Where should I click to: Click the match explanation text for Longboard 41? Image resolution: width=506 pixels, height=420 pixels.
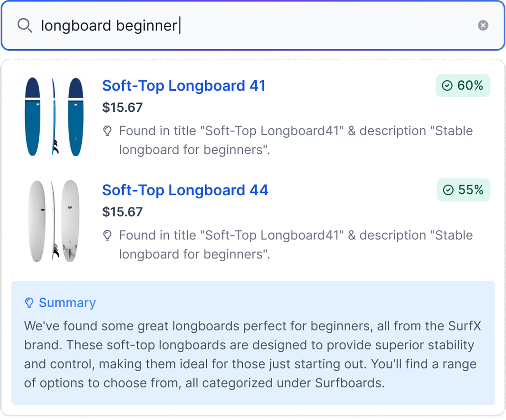point(296,140)
